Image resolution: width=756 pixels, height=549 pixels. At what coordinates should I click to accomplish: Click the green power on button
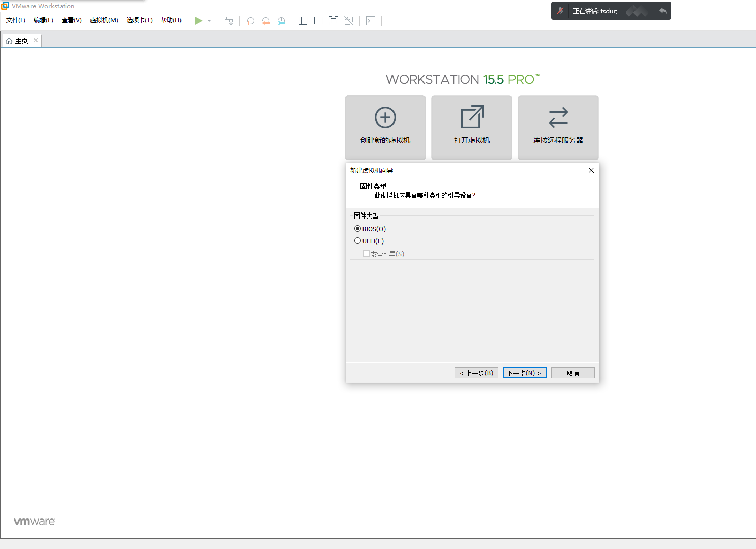[199, 21]
